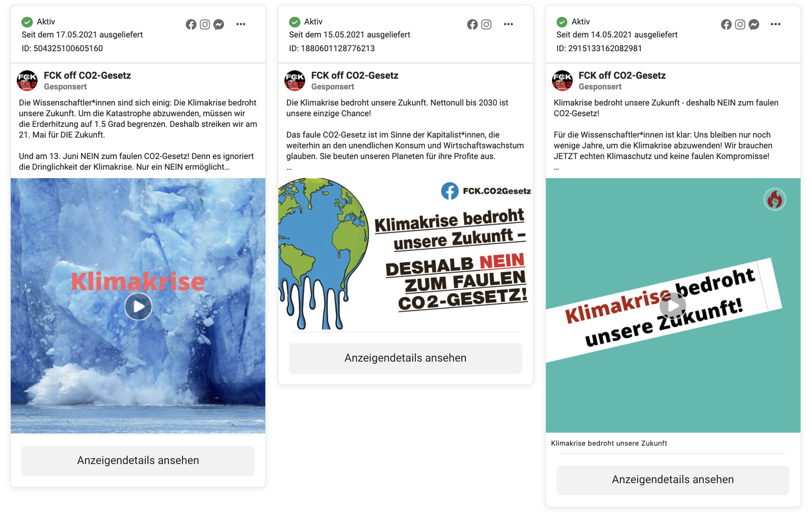Click Anzeigendetails ansehen under teal video

pos(672,480)
